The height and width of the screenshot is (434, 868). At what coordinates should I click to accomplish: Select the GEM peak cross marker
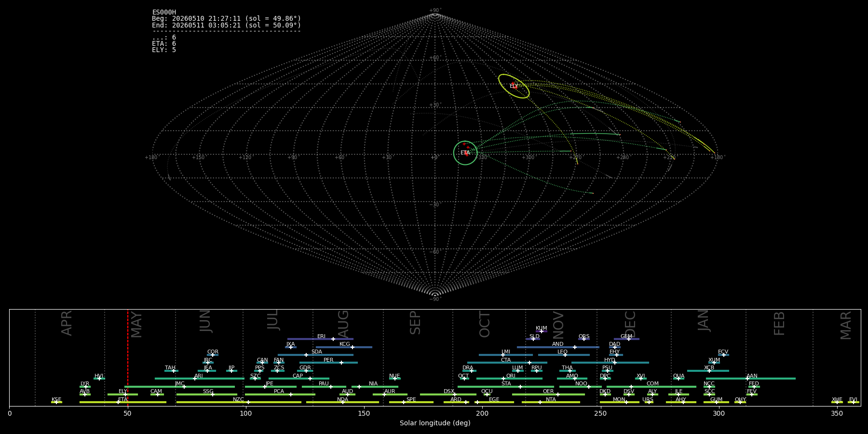pyautogui.click(x=629, y=339)
